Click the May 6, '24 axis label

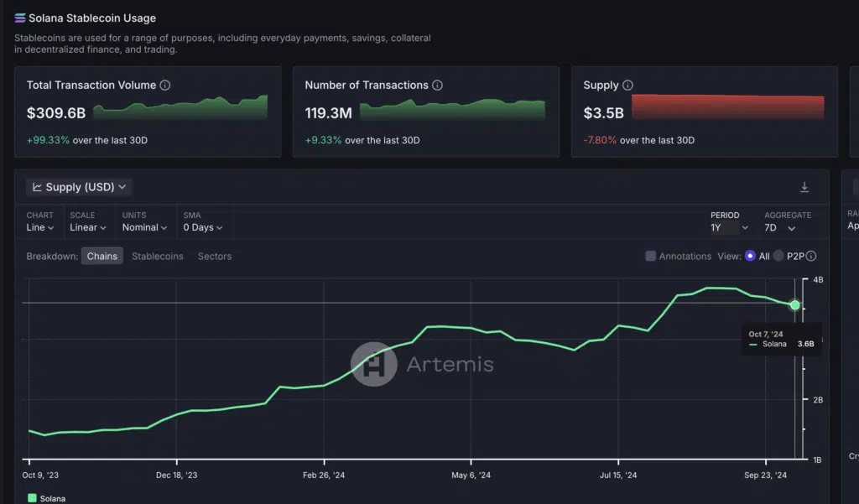click(x=471, y=475)
